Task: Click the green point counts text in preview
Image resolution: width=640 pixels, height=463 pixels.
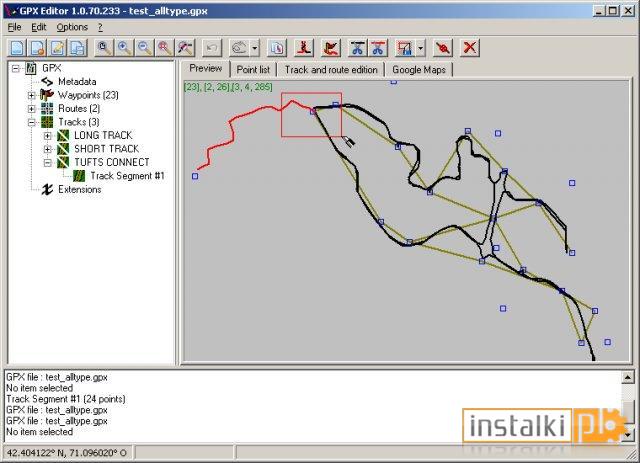Action: tap(228, 87)
